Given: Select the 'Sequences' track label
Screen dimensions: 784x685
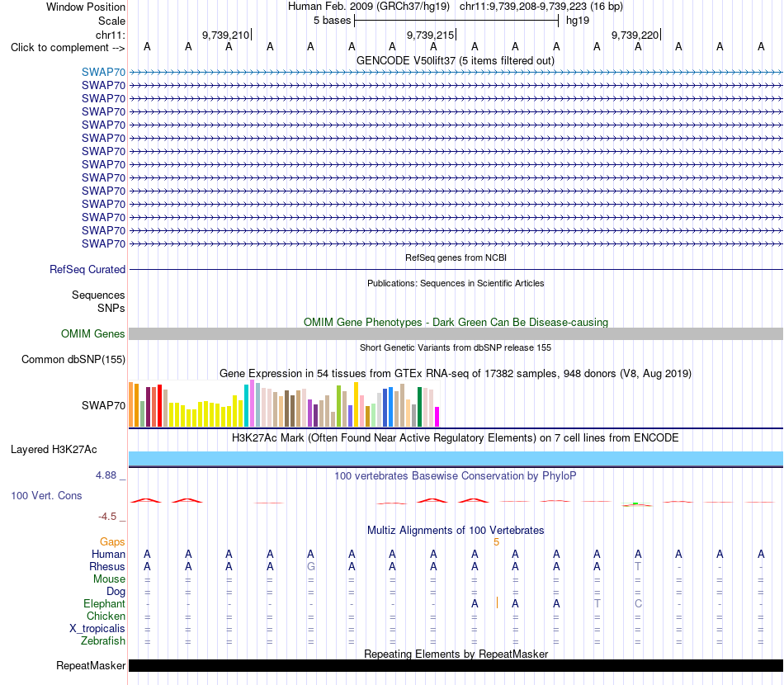Looking at the screenshot, I should [x=98, y=295].
